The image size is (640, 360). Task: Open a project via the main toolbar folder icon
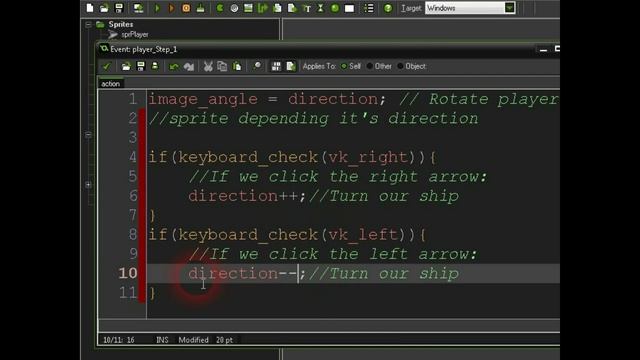104,8
